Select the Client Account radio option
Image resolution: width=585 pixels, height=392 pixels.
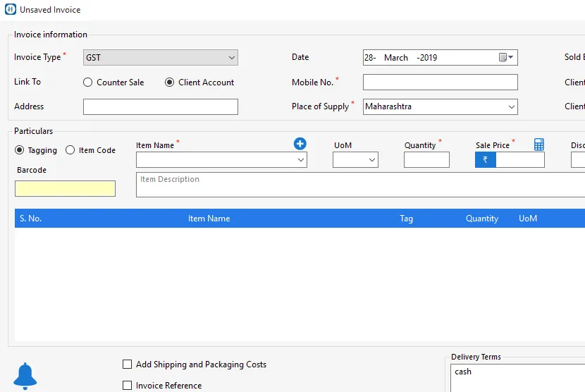pos(169,82)
